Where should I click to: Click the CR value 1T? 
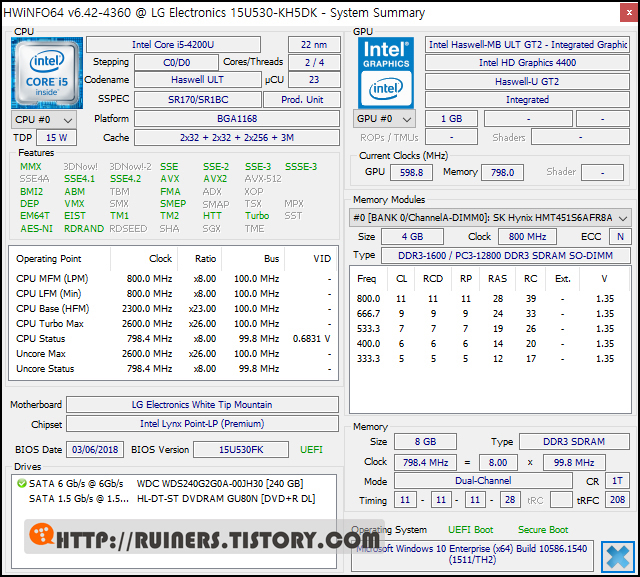tap(617, 481)
